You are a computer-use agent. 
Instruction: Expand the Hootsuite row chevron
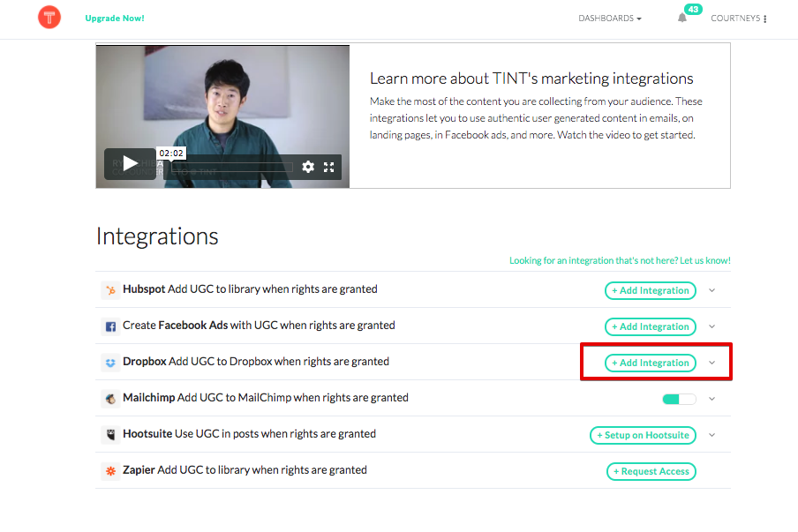point(712,435)
